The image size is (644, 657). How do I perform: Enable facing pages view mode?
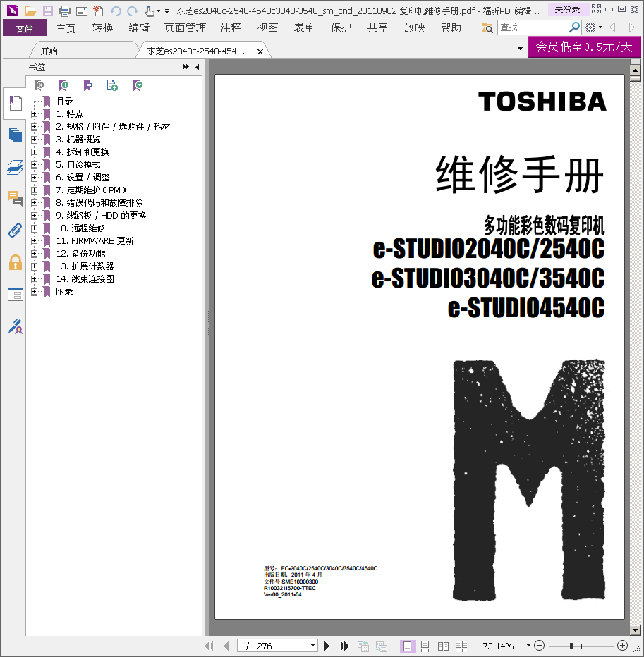(x=443, y=646)
